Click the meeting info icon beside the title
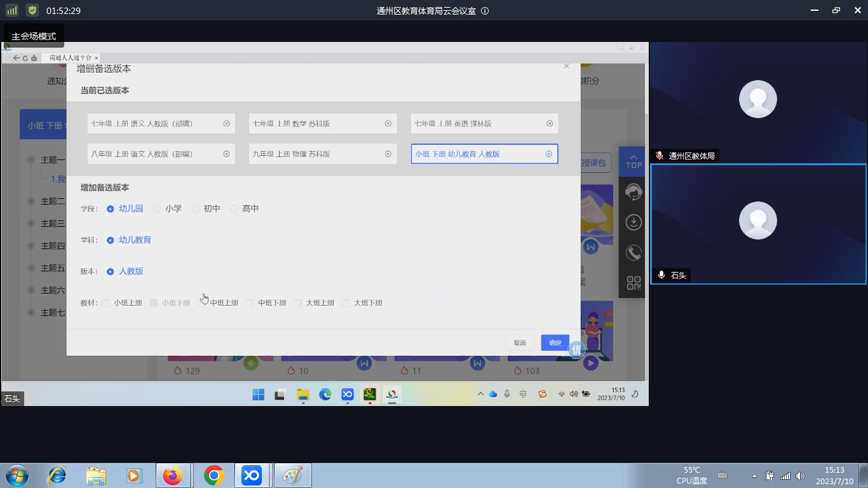This screenshot has height=488, width=868. coord(485,11)
